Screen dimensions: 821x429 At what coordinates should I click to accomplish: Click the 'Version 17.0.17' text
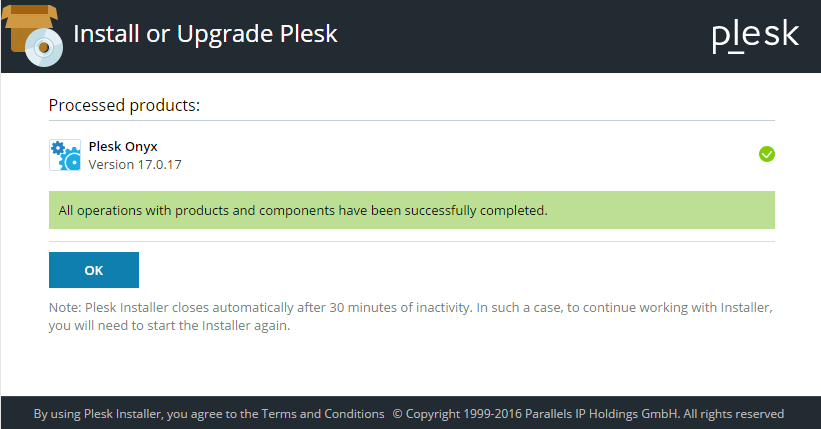pos(135,164)
